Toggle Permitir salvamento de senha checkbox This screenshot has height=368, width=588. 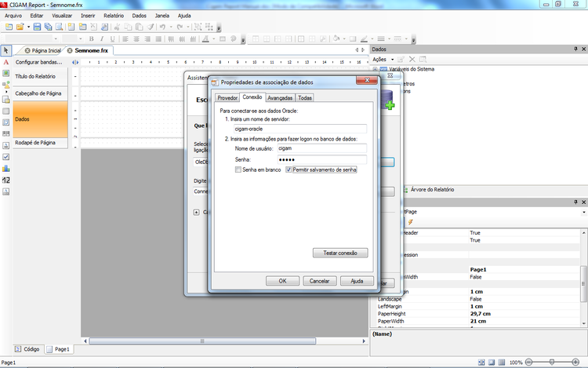click(289, 169)
